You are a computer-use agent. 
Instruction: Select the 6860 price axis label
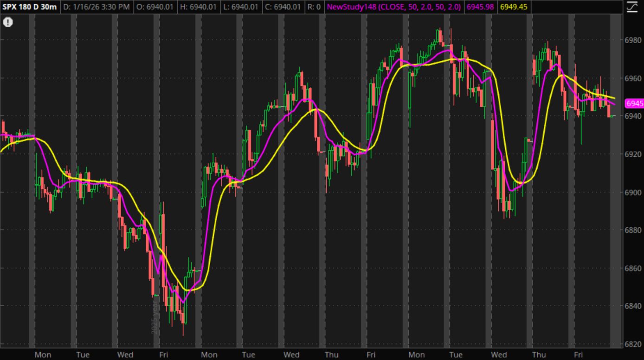pos(633,268)
